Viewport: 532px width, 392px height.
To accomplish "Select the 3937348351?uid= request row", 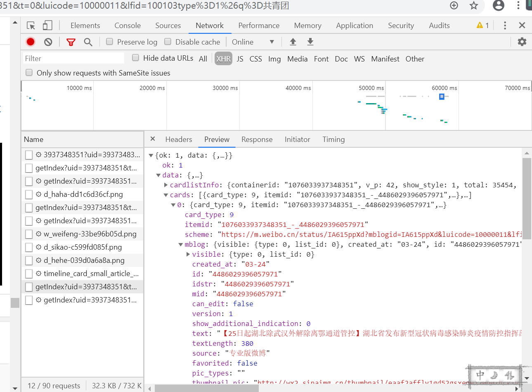I will (x=83, y=155).
